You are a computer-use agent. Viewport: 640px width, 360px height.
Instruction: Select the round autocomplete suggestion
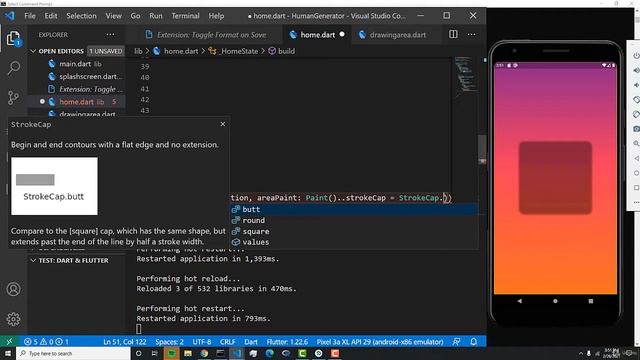click(x=354, y=220)
